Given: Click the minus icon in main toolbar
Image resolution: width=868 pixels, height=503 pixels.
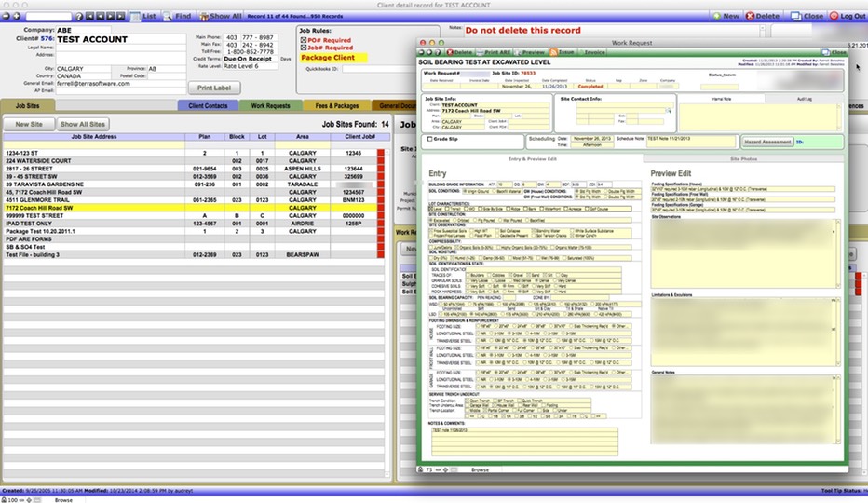Looking at the screenshot, I should point(7,16).
